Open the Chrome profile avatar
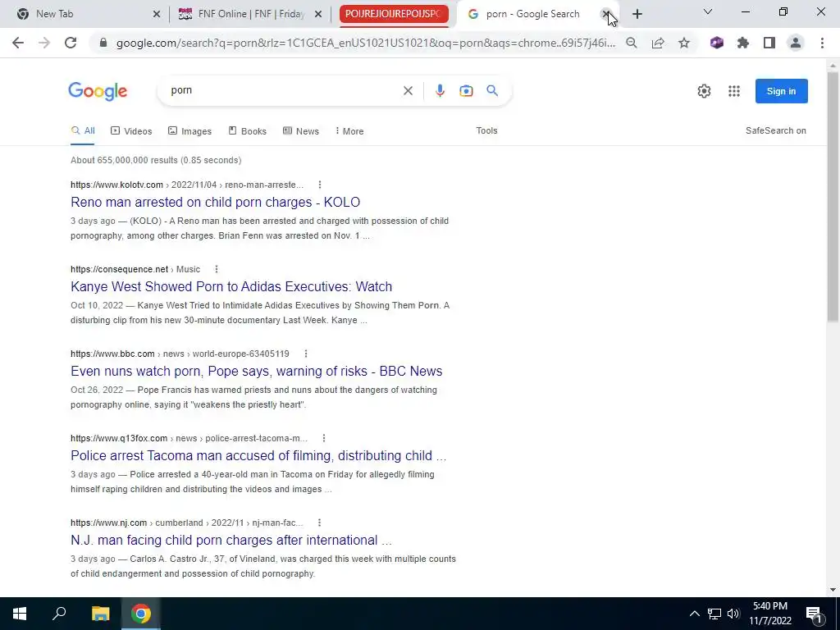This screenshot has width=840, height=630. point(796,43)
